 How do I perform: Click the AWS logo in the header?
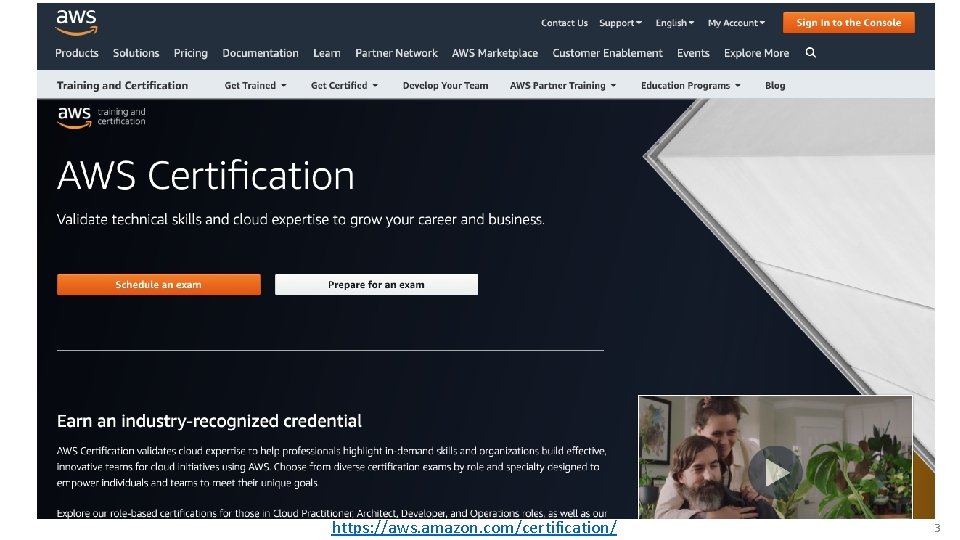[x=77, y=23]
